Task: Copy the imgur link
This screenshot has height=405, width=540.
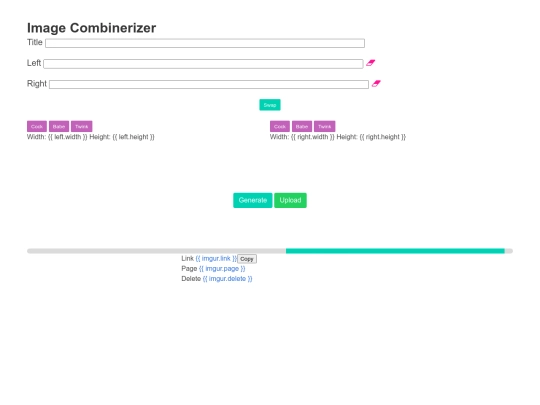Action: pyautogui.click(x=247, y=259)
